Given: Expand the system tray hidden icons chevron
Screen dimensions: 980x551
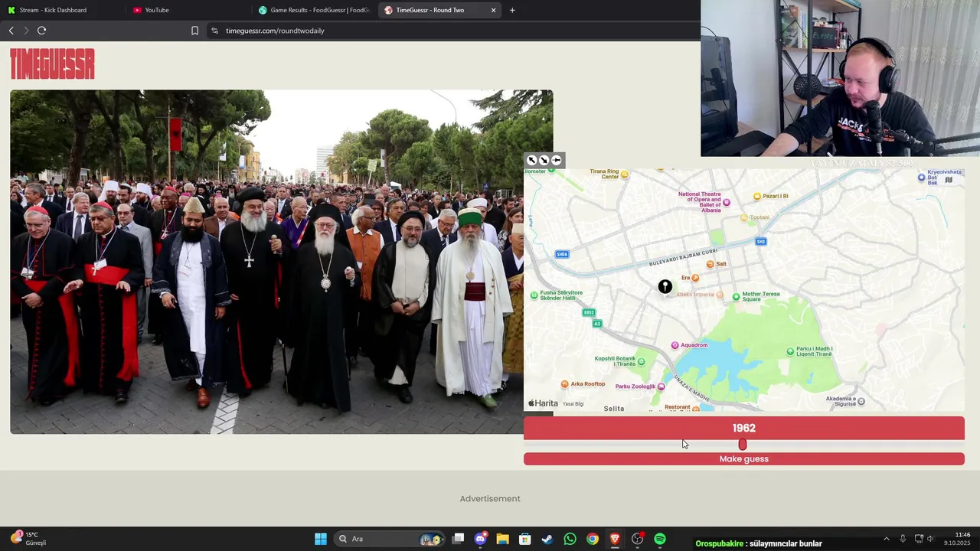Looking at the screenshot, I should point(887,539).
